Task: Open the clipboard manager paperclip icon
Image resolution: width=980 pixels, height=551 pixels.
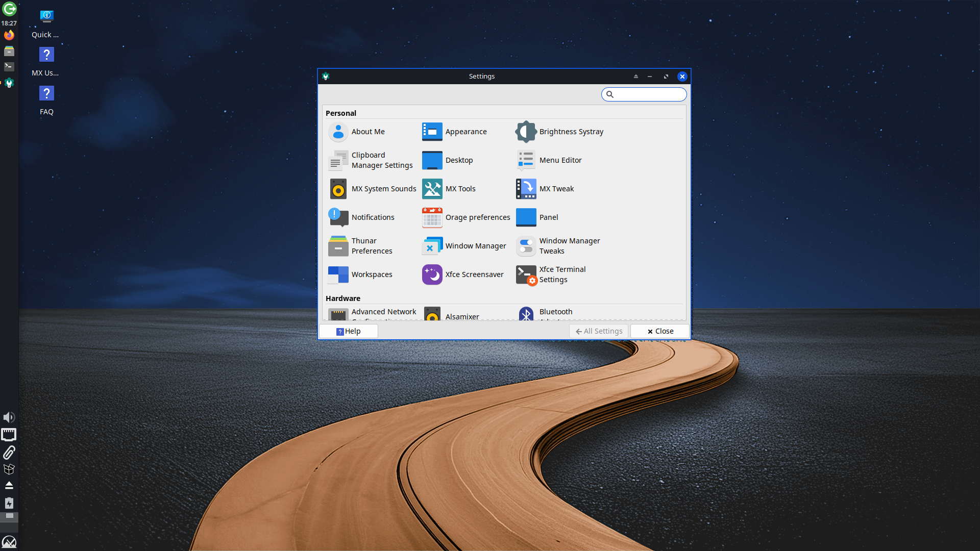Action: point(9,453)
